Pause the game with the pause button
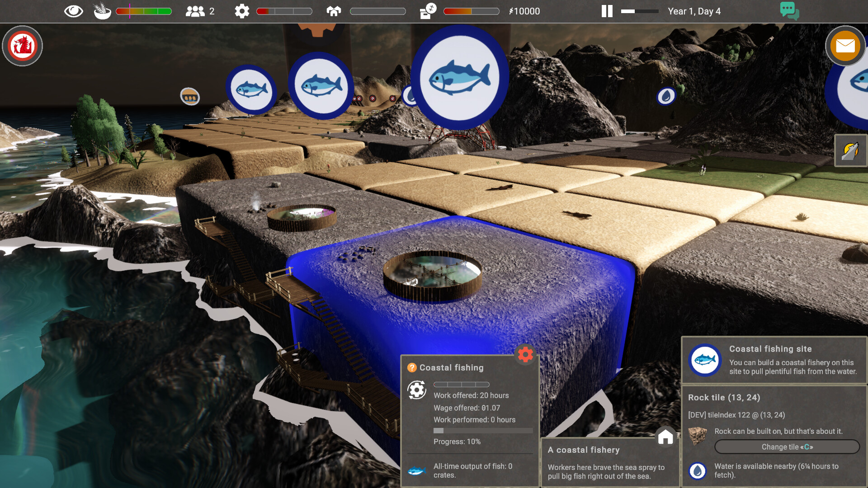The image size is (868, 488). tap(607, 11)
